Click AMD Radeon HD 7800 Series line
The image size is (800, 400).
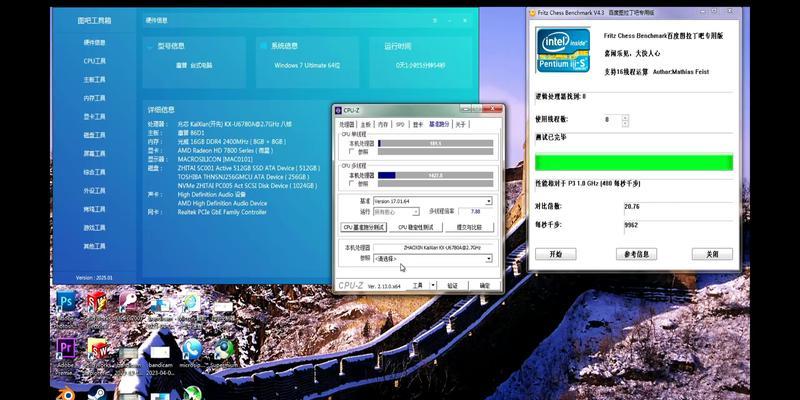coord(225,151)
